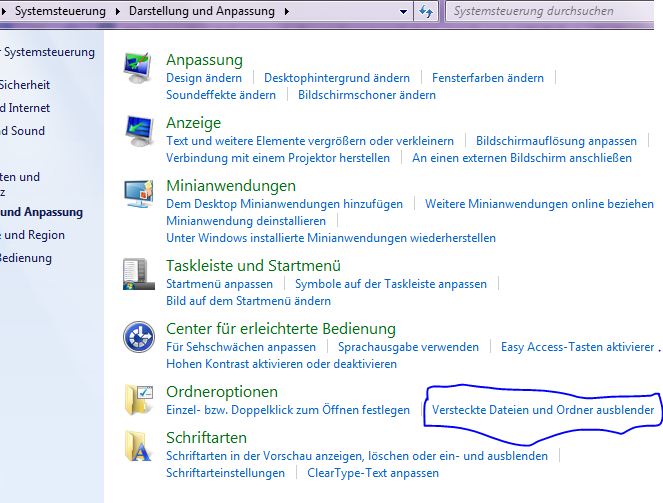This screenshot has width=663, height=503.
Task: Open Versteckte Dateien und Ordner ausblenden
Action: pyautogui.click(x=543, y=410)
